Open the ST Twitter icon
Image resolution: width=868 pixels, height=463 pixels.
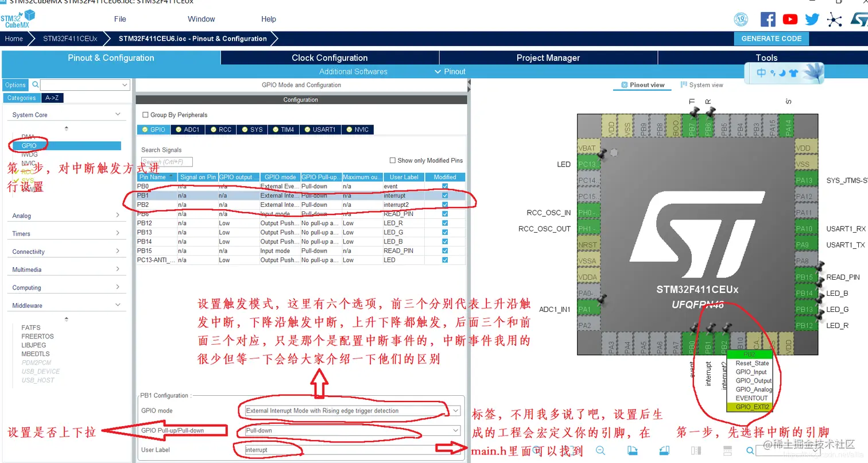pos(812,20)
